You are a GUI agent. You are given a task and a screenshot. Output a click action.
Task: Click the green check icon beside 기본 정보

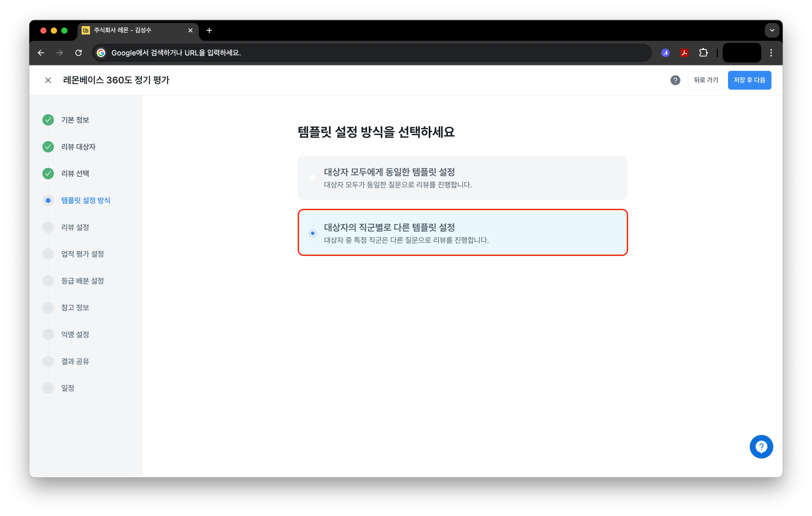coord(48,120)
